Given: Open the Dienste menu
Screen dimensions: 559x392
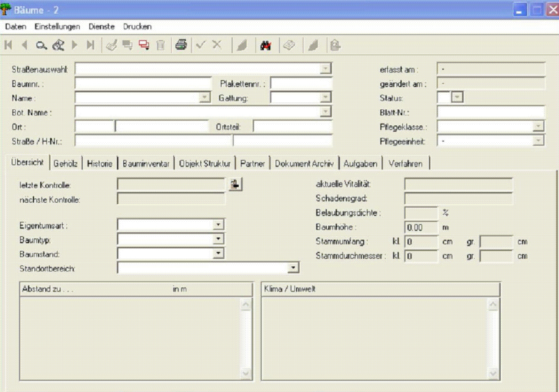Looking at the screenshot, I should tap(102, 26).
